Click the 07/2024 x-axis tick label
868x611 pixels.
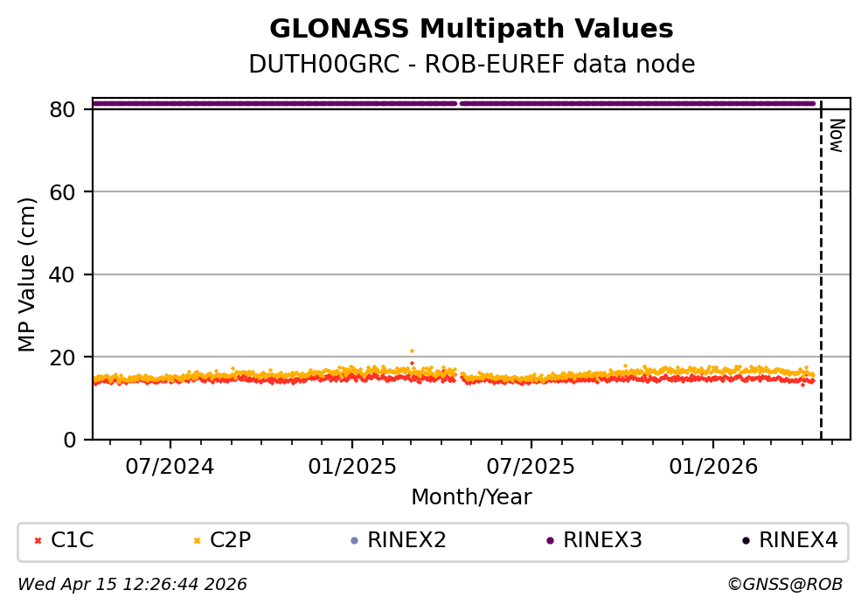click(x=170, y=466)
